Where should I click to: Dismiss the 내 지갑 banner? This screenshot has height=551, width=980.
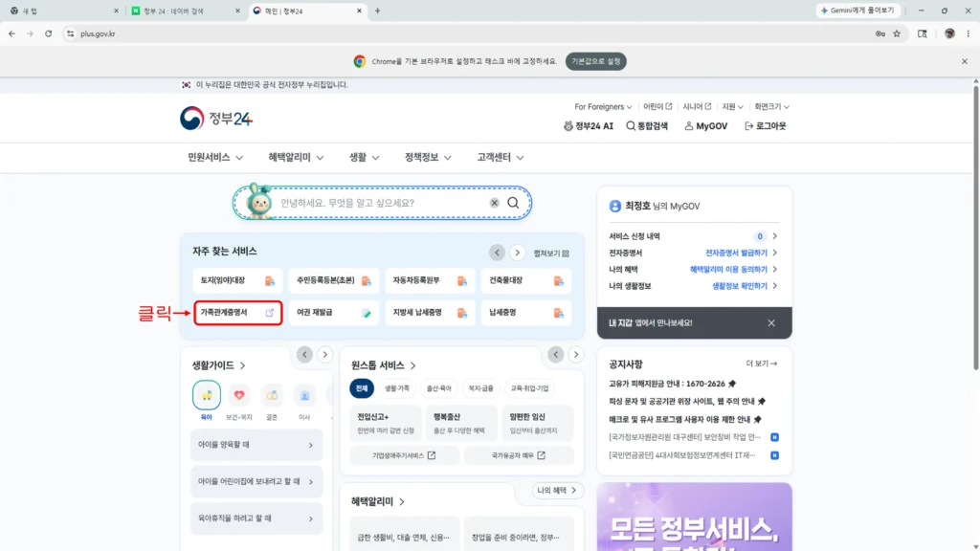coord(771,323)
